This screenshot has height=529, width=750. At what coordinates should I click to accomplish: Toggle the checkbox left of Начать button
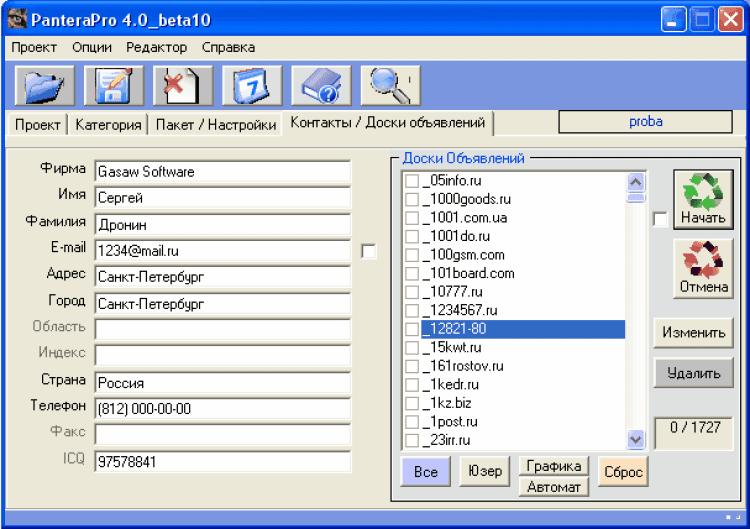pos(660,219)
